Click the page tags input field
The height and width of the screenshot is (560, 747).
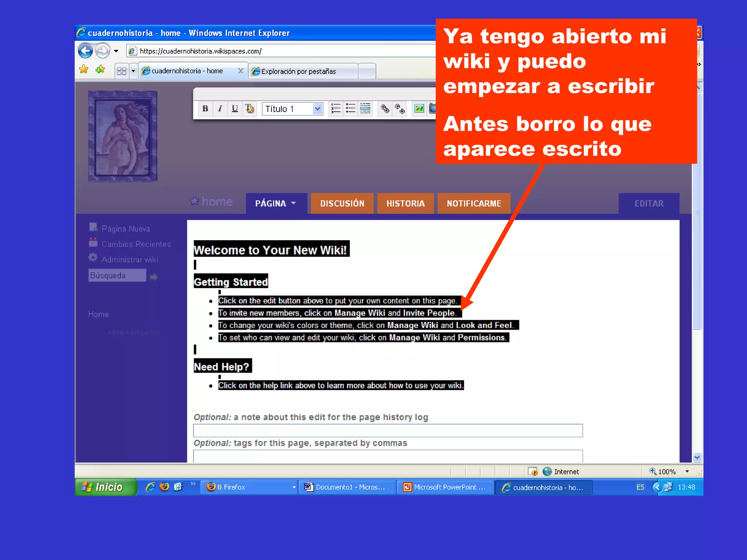point(388,456)
